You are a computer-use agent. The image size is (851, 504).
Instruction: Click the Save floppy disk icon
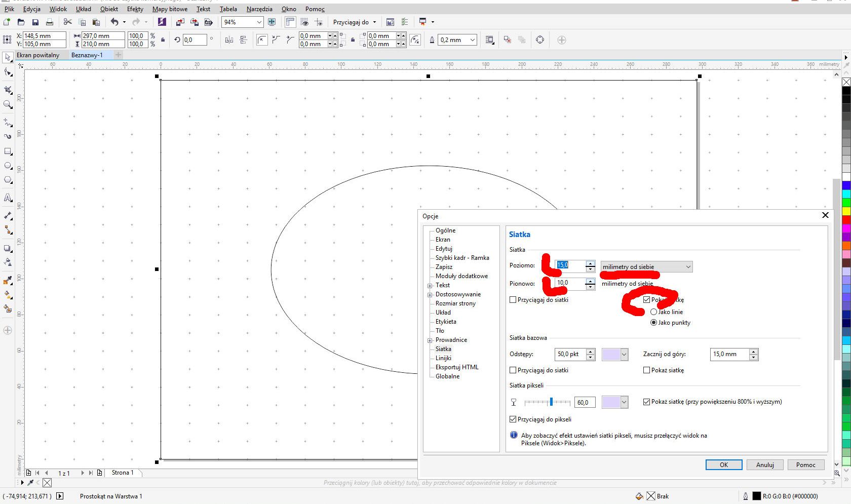(x=35, y=22)
